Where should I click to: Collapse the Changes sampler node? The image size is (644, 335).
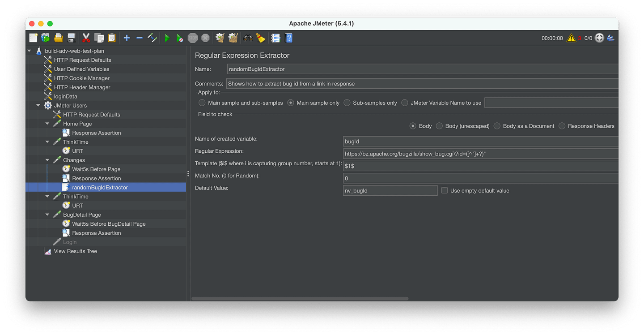coord(47,160)
